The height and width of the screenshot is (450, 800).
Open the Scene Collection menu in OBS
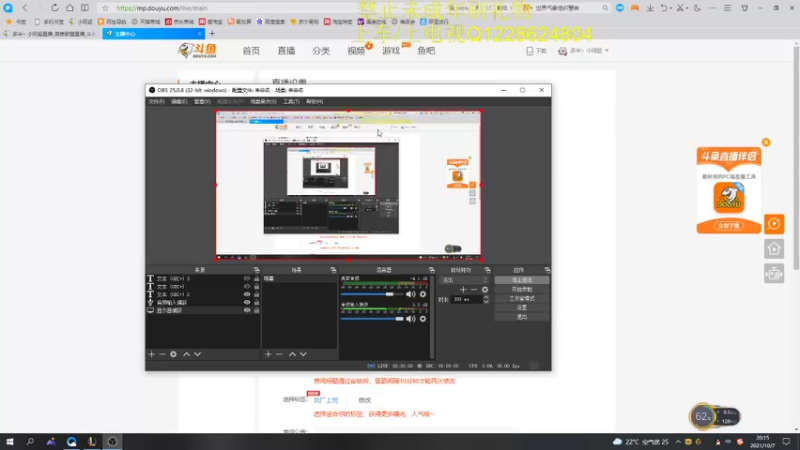263,102
